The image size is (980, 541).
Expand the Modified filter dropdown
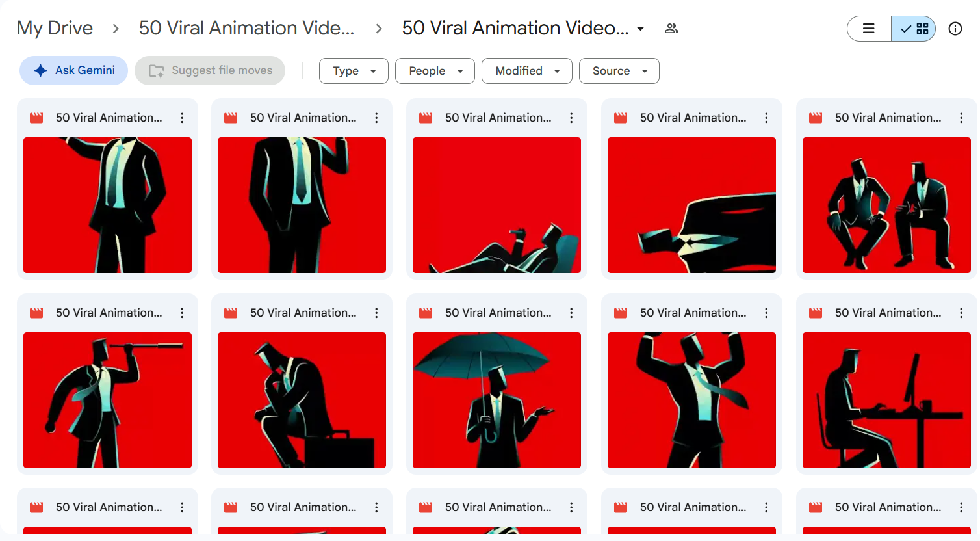coord(527,71)
